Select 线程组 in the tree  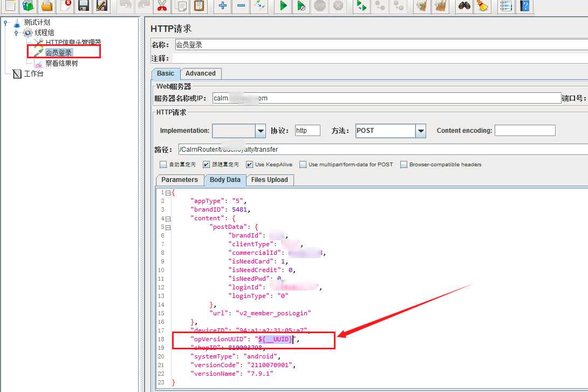(44, 32)
